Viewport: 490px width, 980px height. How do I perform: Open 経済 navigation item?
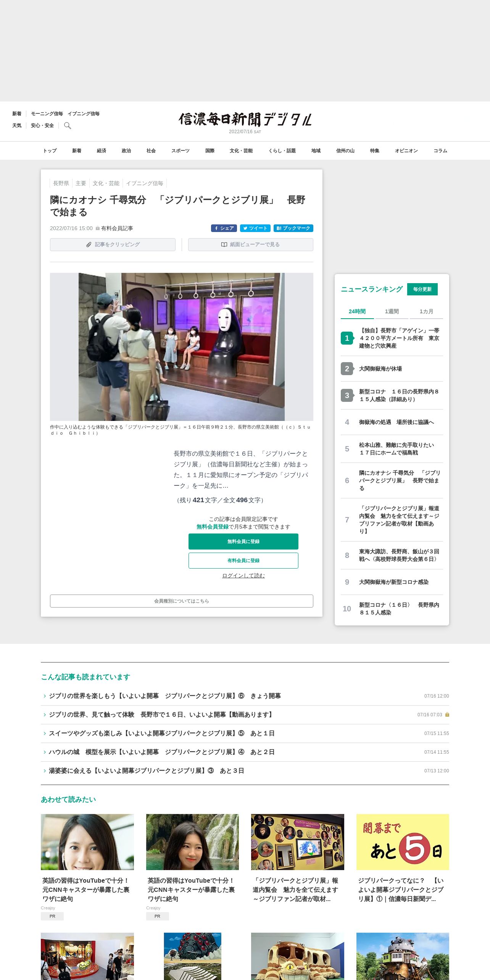tap(102, 151)
